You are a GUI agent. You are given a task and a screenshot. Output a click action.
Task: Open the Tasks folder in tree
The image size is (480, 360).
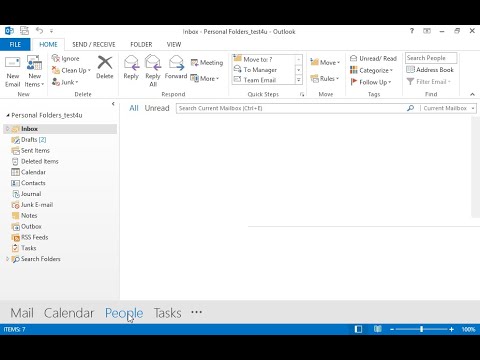24,248
